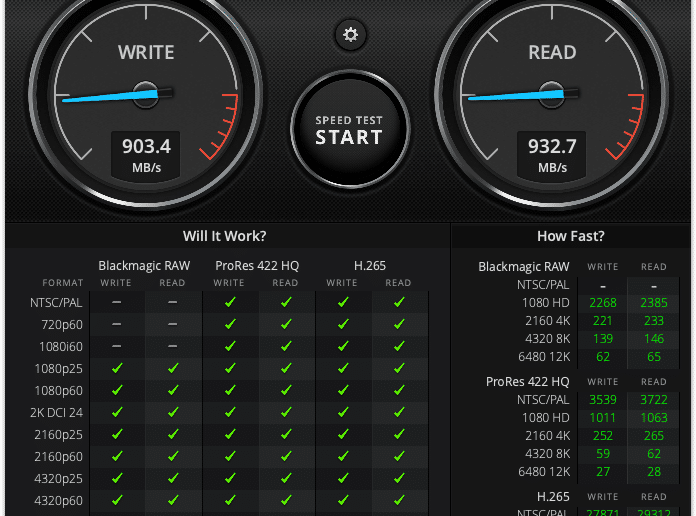This screenshot has width=696, height=516.
Task: Click the 720p60 format row label
Action: click(62, 325)
